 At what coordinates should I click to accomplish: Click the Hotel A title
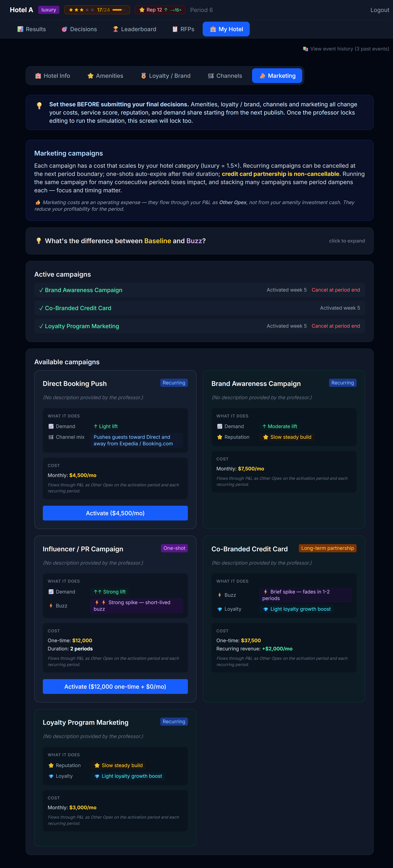point(21,10)
